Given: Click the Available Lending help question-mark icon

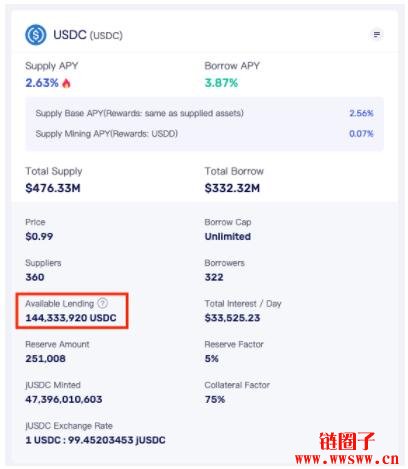Looking at the screenshot, I should click(103, 303).
